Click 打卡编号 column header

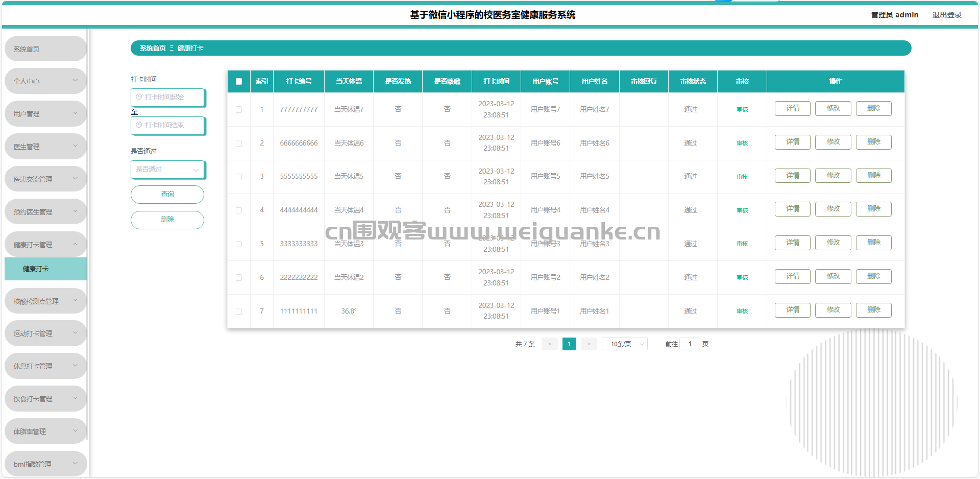point(299,81)
